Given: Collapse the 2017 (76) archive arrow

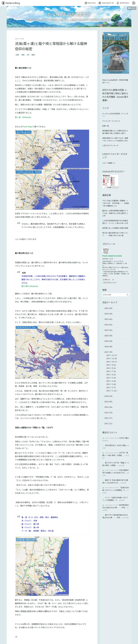Looking at the screenshot, I should pos(103,352).
